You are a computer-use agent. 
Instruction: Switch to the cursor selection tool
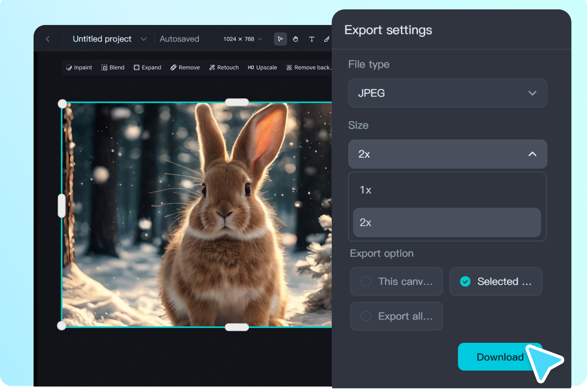pyautogui.click(x=280, y=39)
